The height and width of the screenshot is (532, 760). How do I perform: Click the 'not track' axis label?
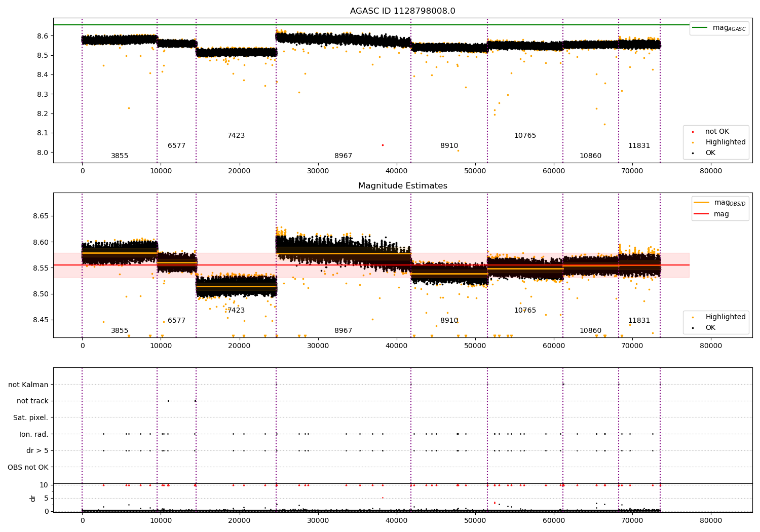(x=32, y=401)
